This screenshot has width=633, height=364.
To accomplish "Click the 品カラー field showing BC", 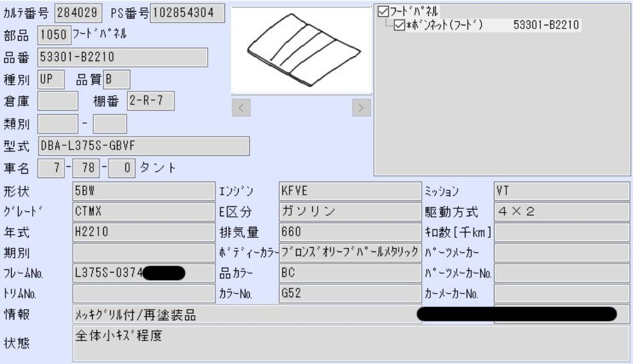I will click(x=350, y=273).
